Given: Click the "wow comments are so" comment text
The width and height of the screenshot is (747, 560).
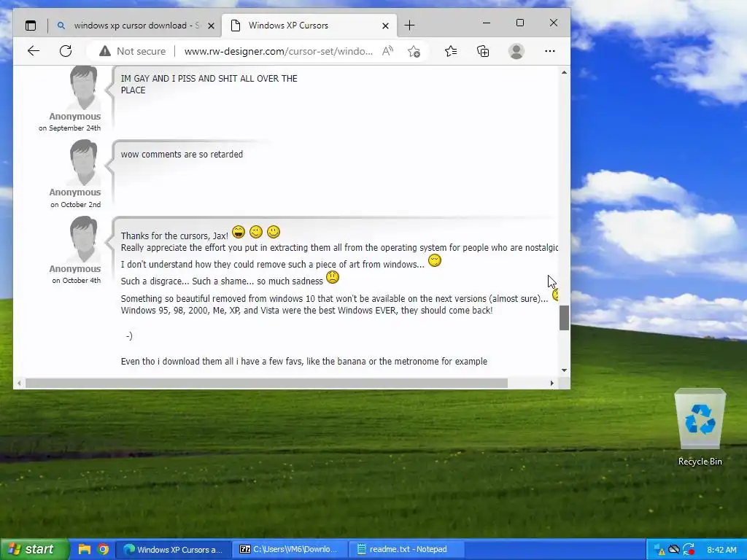Looking at the screenshot, I should point(182,155).
